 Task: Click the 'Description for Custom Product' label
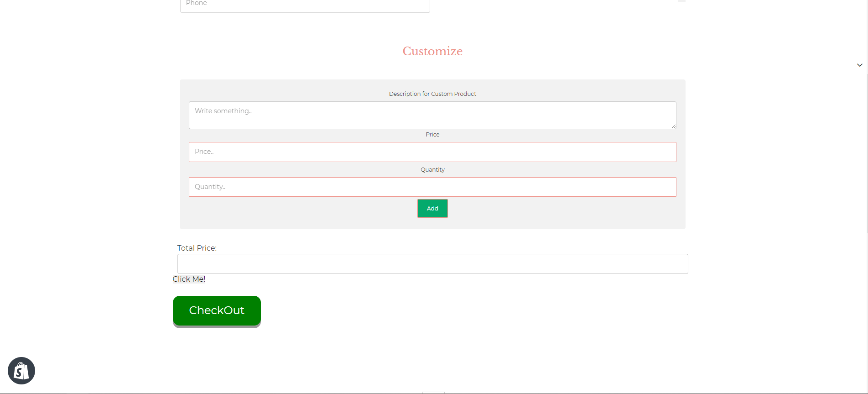[x=432, y=94]
